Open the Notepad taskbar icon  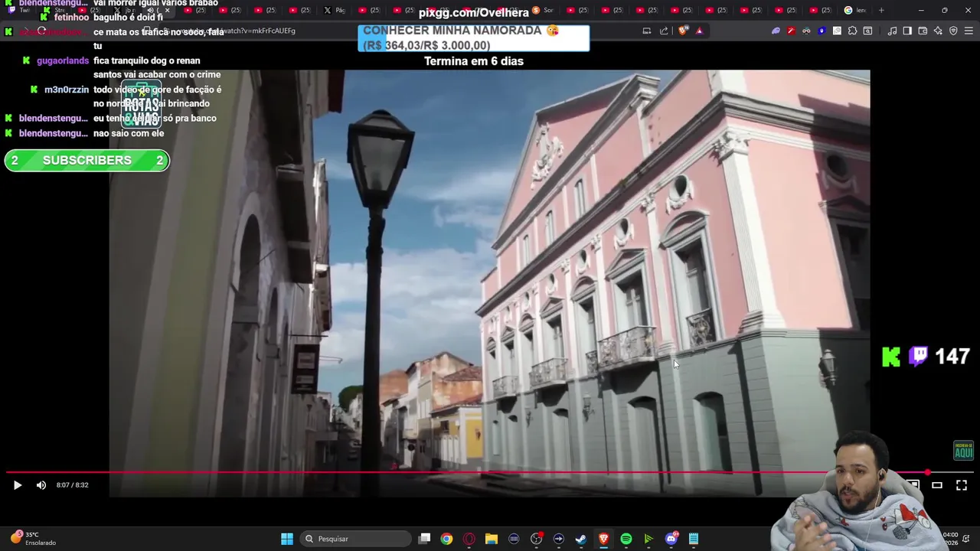coord(694,539)
